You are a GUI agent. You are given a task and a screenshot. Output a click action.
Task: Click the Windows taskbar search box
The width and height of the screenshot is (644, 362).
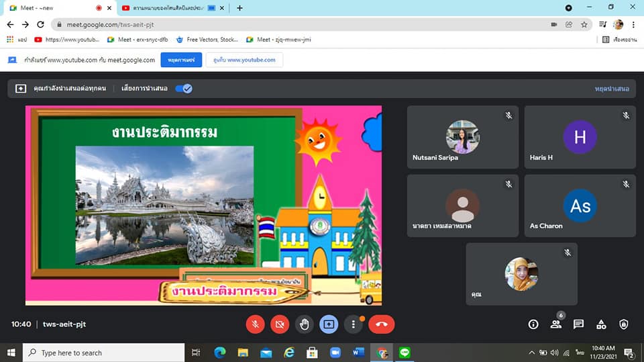point(104,353)
